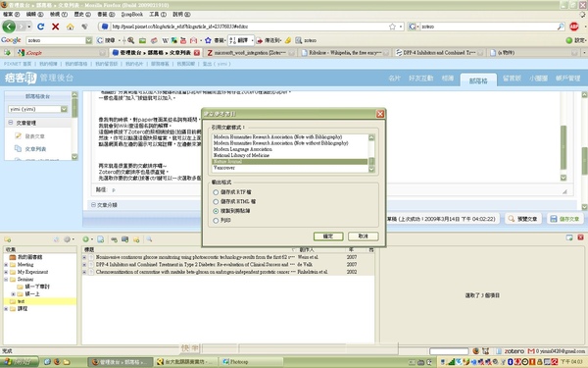Click the green new item icon in Zotero

pyautogui.click(x=86, y=239)
